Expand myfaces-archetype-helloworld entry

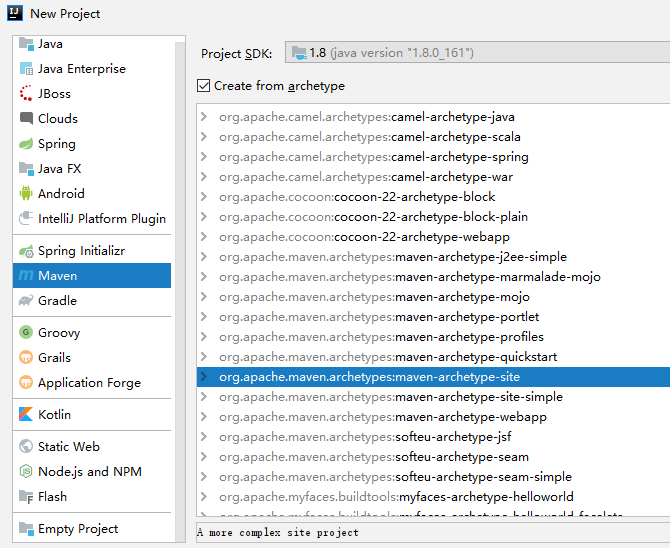(x=204, y=497)
